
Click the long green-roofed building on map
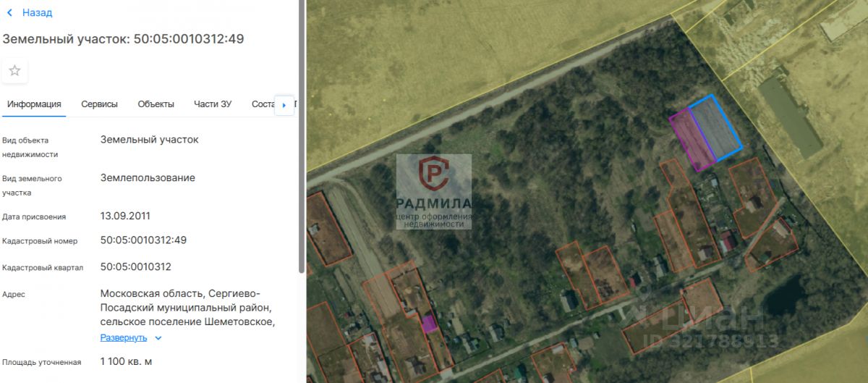pos(790,117)
